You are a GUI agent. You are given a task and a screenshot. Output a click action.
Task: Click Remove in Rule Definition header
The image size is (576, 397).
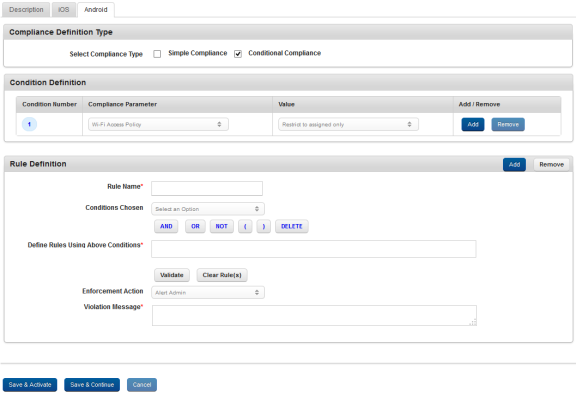[x=551, y=165]
